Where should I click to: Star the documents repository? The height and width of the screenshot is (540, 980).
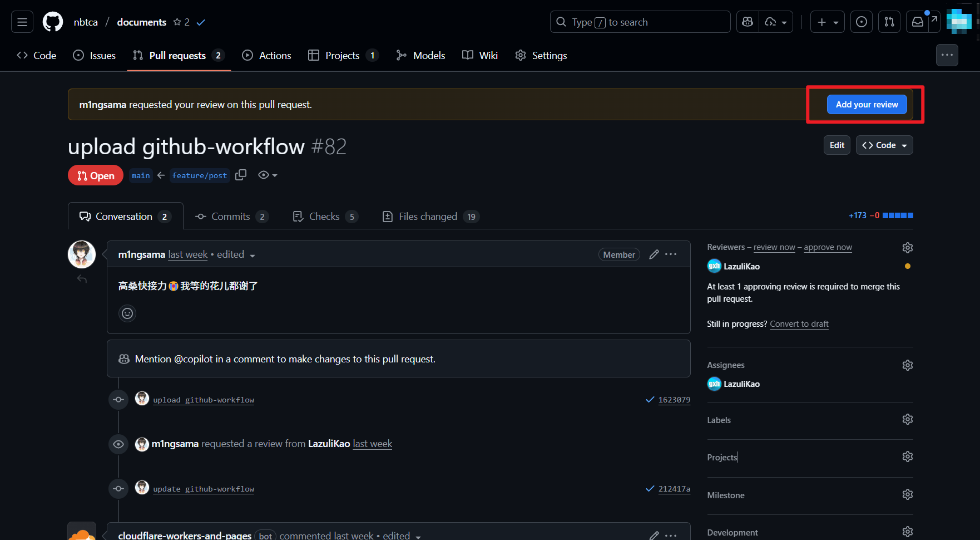coord(177,22)
